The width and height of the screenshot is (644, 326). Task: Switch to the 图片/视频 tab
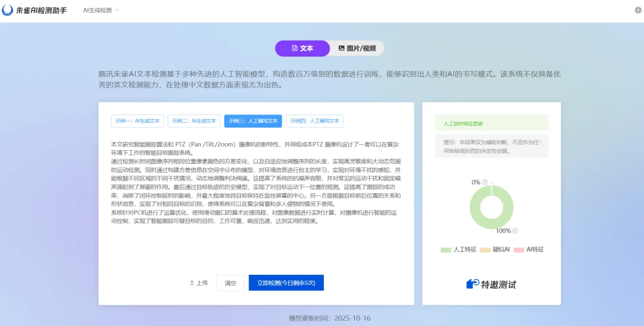point(357,48)
